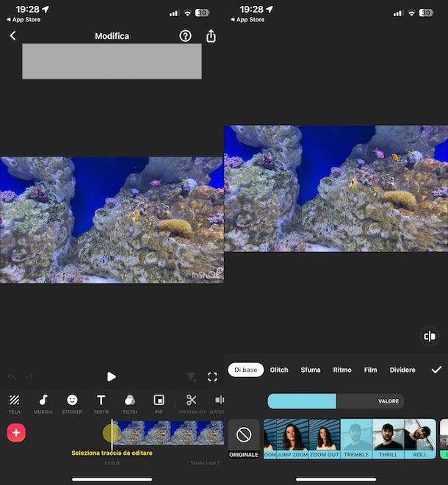Add a new clip with the red plus button

tap(16, 432)
